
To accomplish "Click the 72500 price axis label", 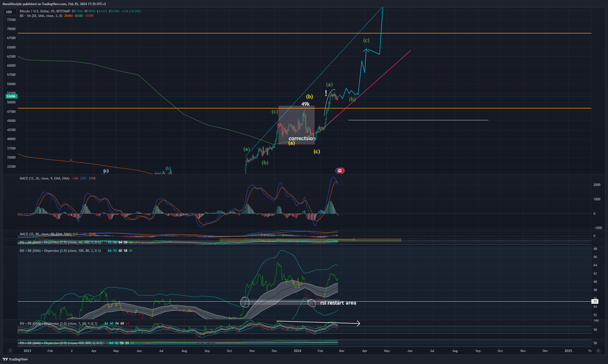I will [x=11, y=20].
